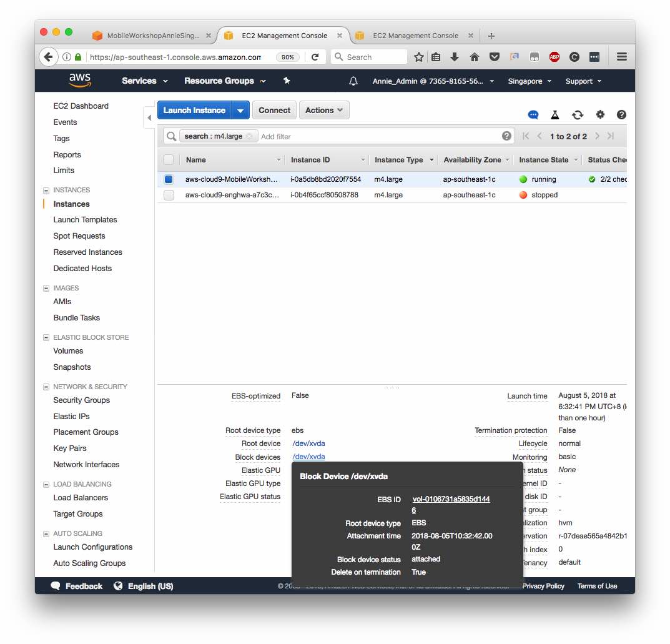Open the /dev/xvda root device link
This screenshot has height=644, width=670.
click(308, 443)
